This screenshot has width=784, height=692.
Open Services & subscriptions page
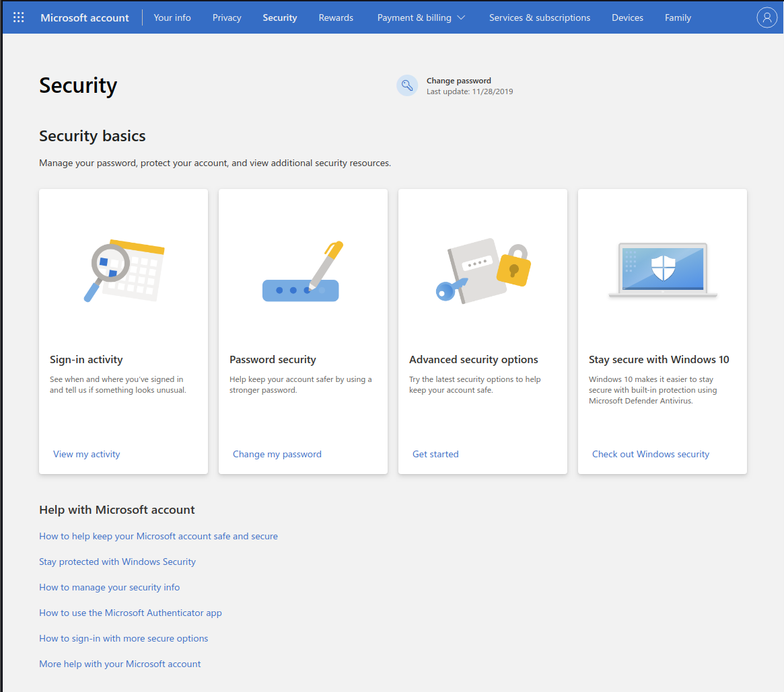[x=540, y=17]
